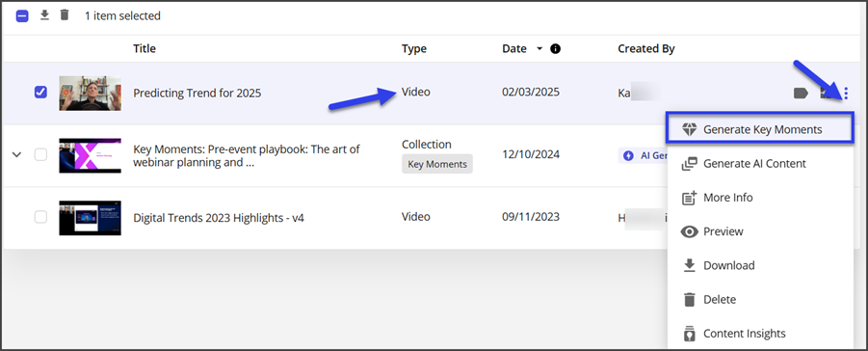Select Generate AI Content menu option
The width and height of the screenshot is (868, 351).
[760, 164]
